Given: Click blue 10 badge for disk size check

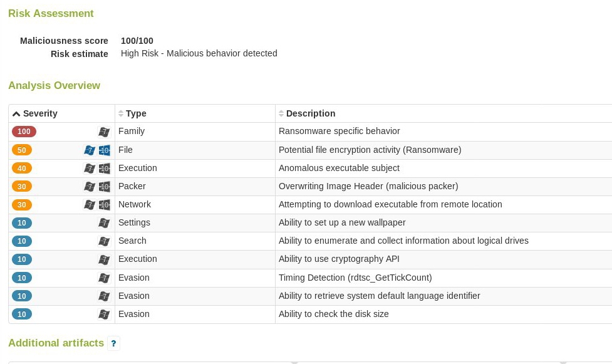Looking at the screenshot, I should coord(22,315).
